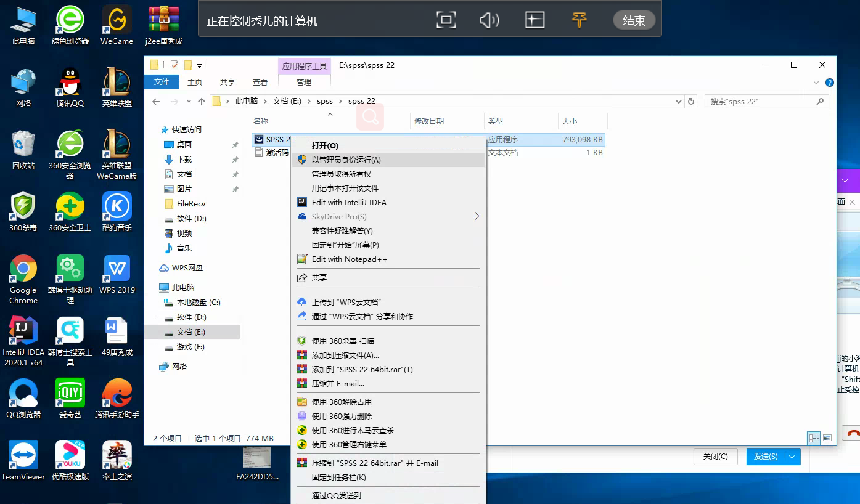The height and width of the screenshot is (504, 860).
Task: Open Google Chrome desktop shortcut
Action: point(23,279)
